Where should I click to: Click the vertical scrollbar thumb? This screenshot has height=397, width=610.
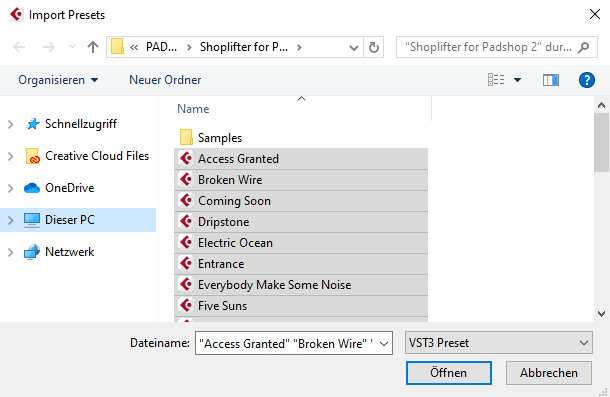point(601,142)
